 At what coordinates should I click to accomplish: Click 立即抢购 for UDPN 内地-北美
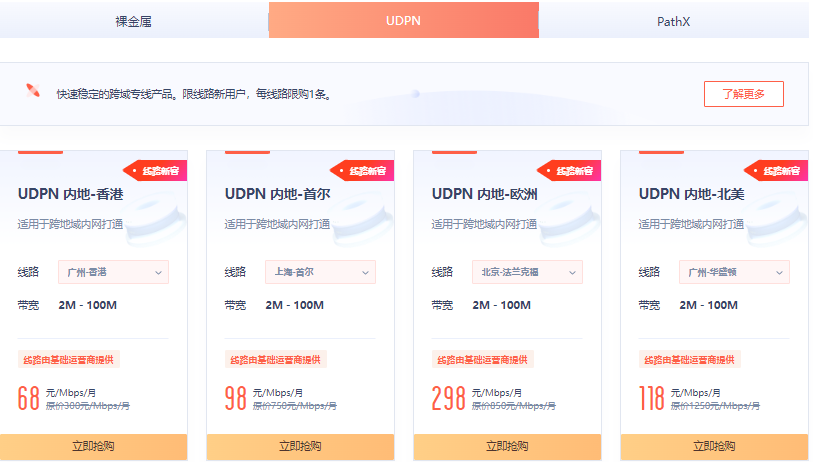point(714,446)
